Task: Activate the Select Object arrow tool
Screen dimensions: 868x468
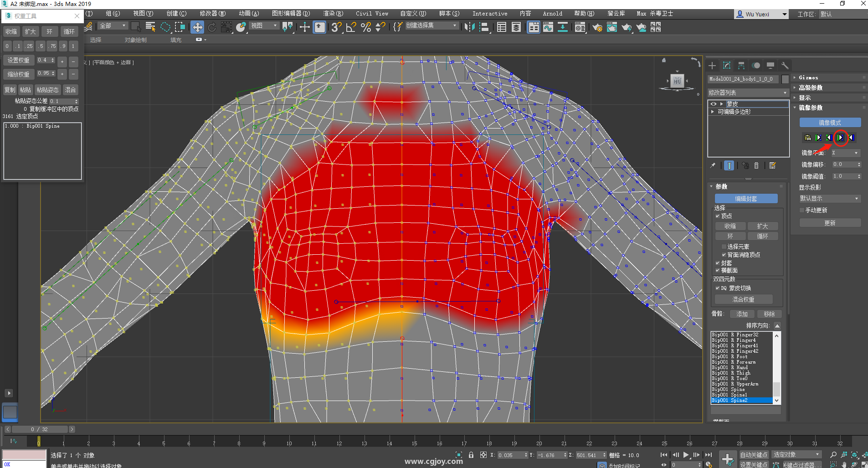Action: click(x=136, y=27)
